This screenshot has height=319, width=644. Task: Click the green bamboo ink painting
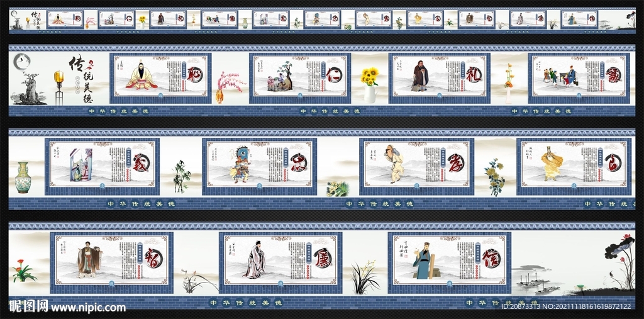[x=181, y=176]
